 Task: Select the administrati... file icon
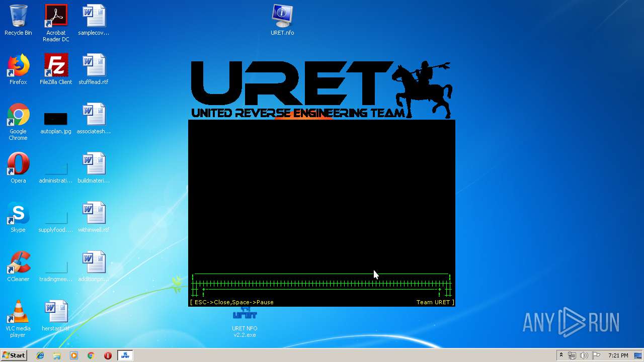tap(56, 171)
